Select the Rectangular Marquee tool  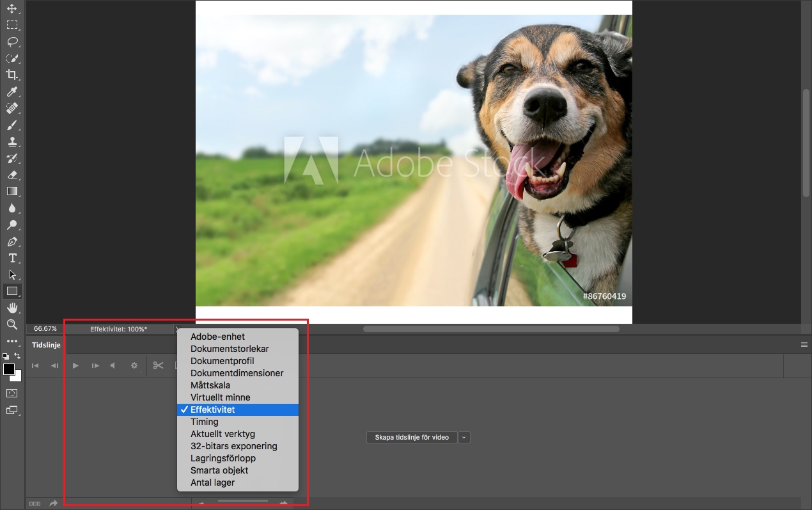click(12, 25)
